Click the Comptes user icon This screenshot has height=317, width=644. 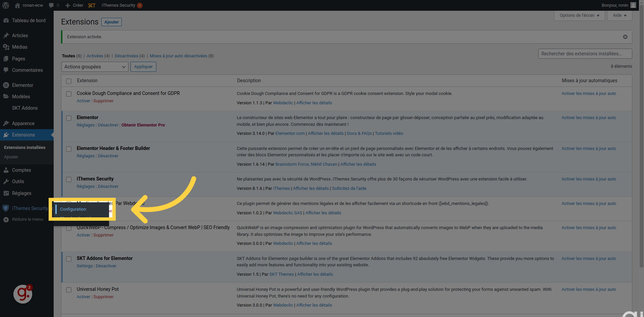[6, 170]
